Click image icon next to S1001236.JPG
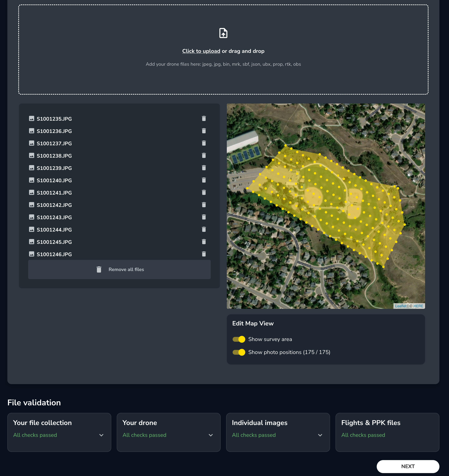Screen dimensions: 449x476 coord(32,131)
